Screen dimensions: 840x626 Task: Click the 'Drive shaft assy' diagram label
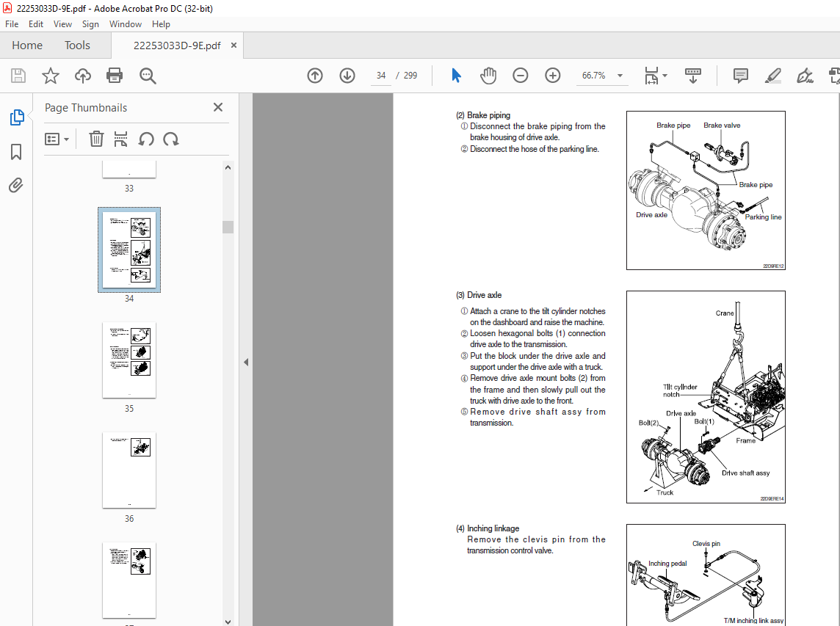click(745, 473)
